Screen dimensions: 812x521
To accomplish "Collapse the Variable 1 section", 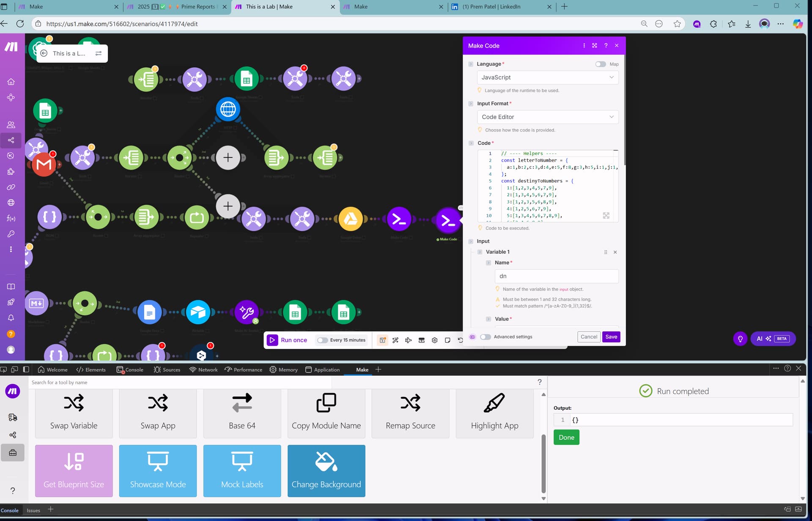I will [480, 252].
